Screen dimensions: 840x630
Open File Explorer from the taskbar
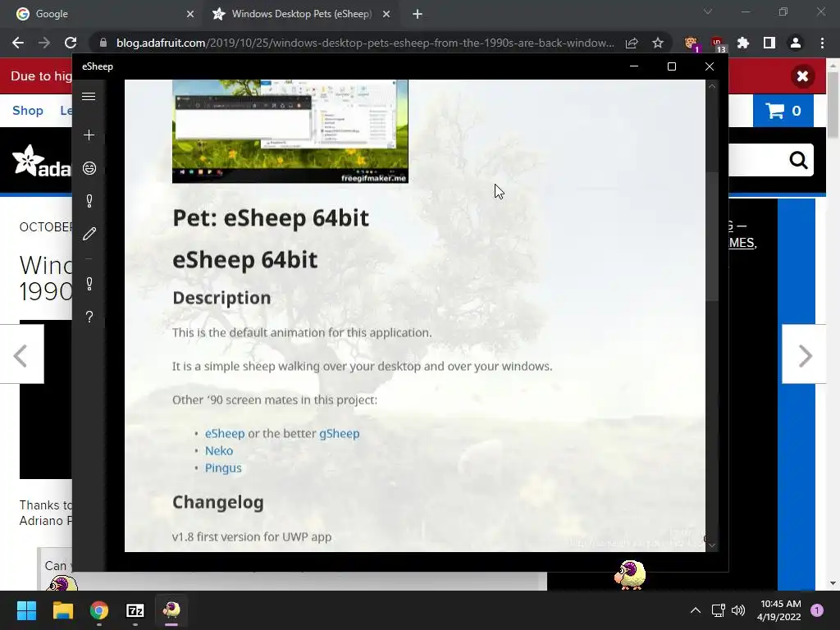point(62,610)
